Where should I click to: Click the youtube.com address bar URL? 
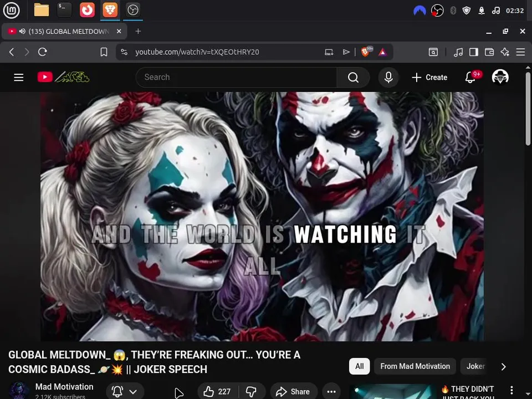(x=197, y=52)
